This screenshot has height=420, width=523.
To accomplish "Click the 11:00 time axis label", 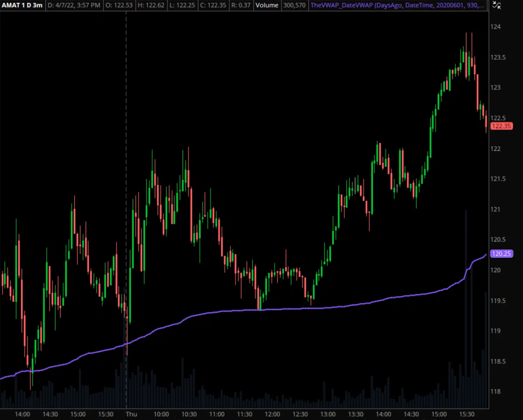I will 217,414.
